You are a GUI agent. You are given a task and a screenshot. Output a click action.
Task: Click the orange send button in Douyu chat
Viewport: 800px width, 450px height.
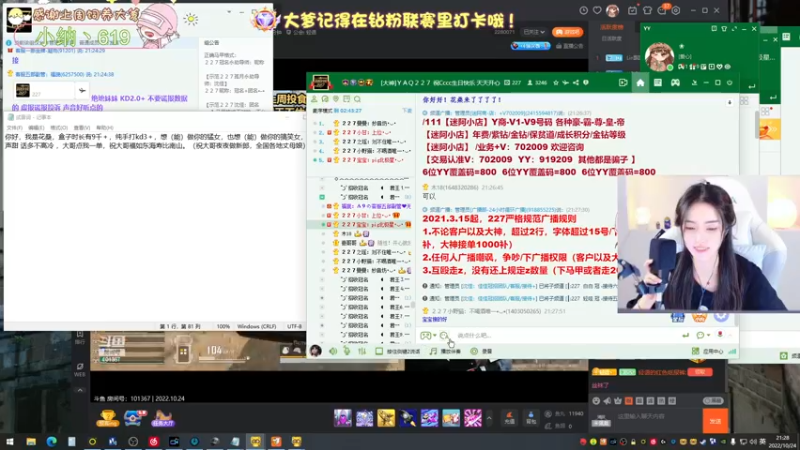click(x=715, y=421)
